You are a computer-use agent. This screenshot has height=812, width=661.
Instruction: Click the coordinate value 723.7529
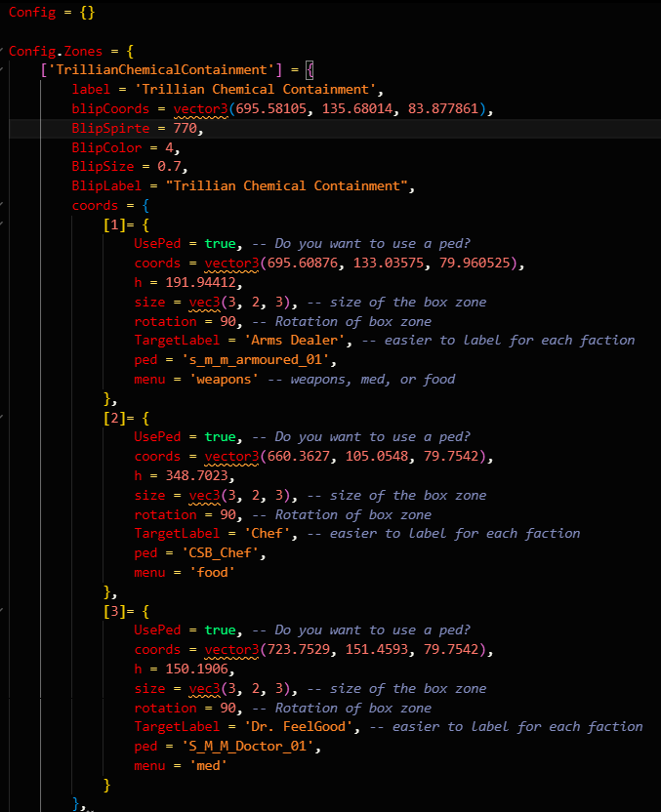click(298, 649)
